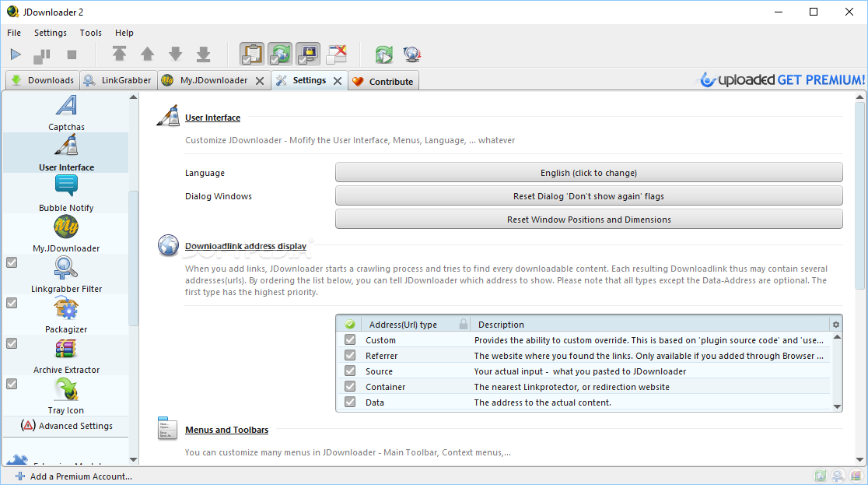Viewport: 868px width, 485px height.
Task: Move selection up one position
Action: point(147,54)
